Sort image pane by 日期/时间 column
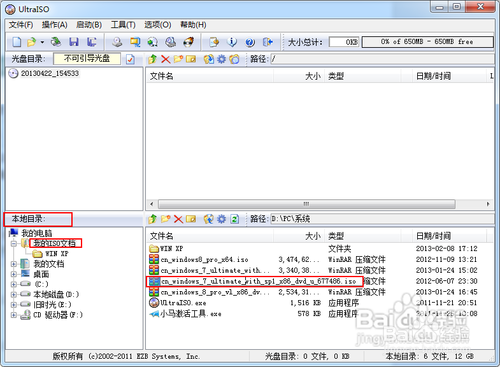This screenshot has height=367, width=500. [x=449, y=76]
